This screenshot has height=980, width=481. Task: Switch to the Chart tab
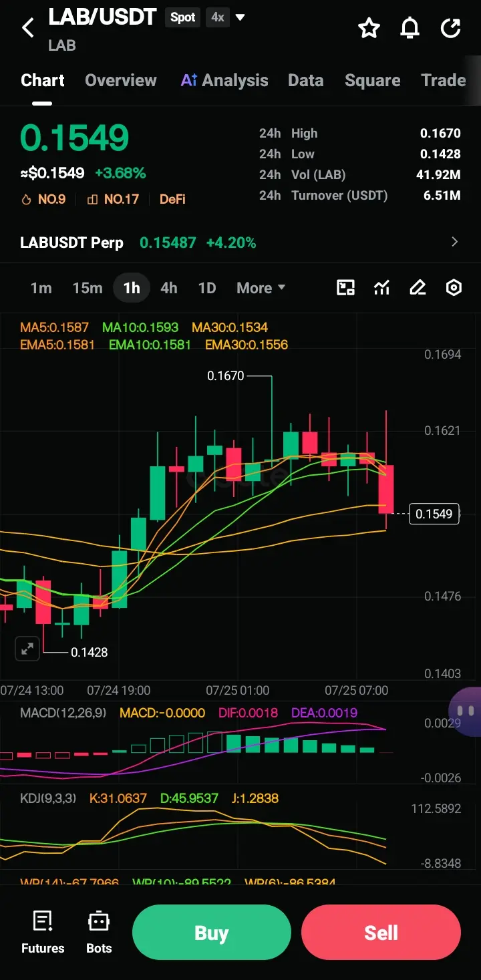coord(43,80)
